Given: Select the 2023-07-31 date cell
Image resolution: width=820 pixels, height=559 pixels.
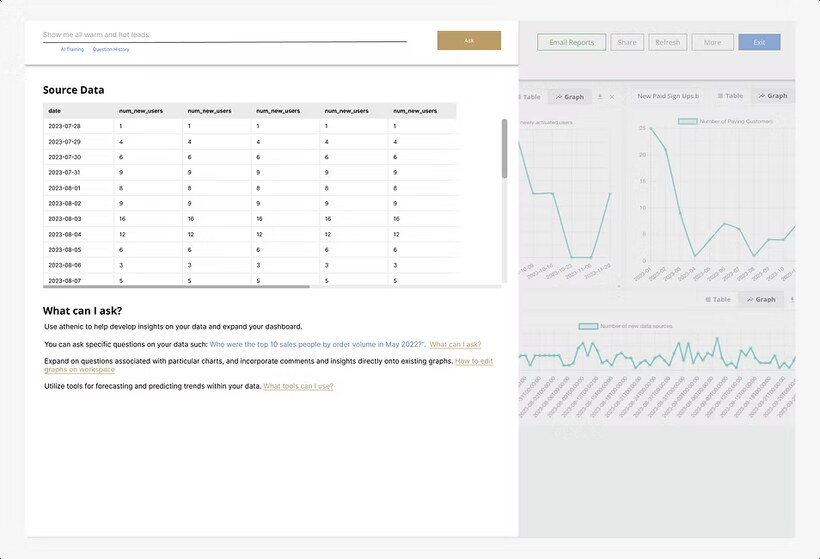Looking at the screenshot, I should (x=78, y=173).
